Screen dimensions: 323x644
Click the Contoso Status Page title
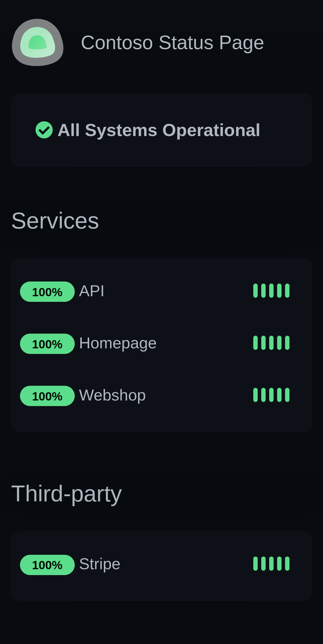coord(172,42)
